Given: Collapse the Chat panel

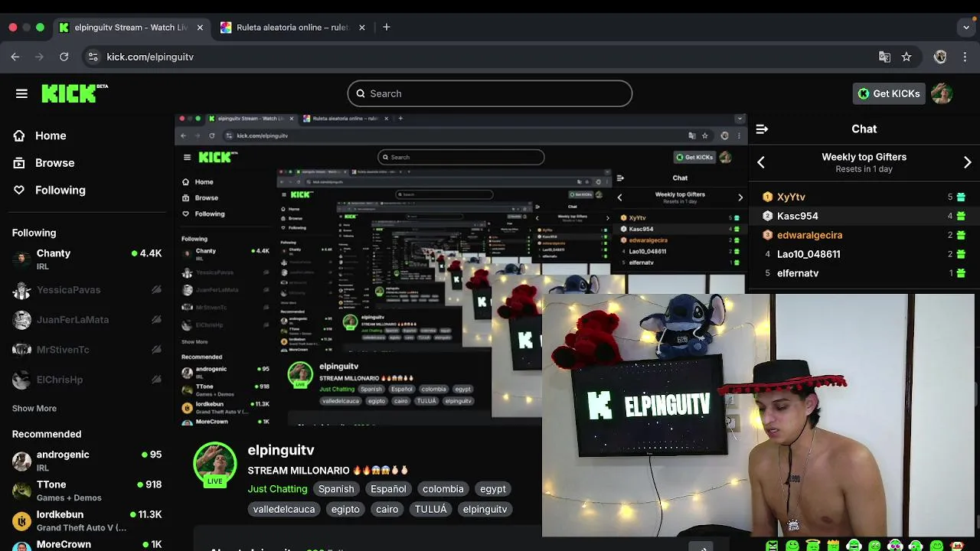Looking at the screenshot, I should [762, 129].
